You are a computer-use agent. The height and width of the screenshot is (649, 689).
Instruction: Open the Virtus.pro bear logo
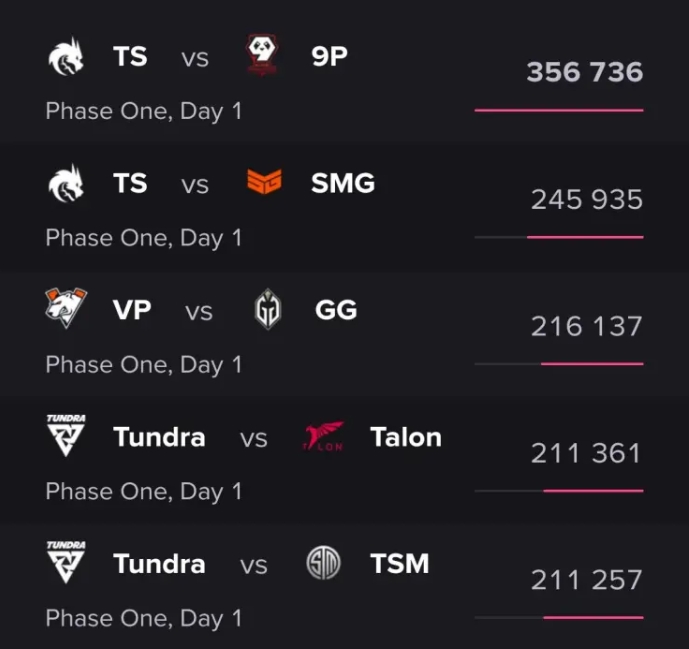pyautogui.click(x=66, y=310)
